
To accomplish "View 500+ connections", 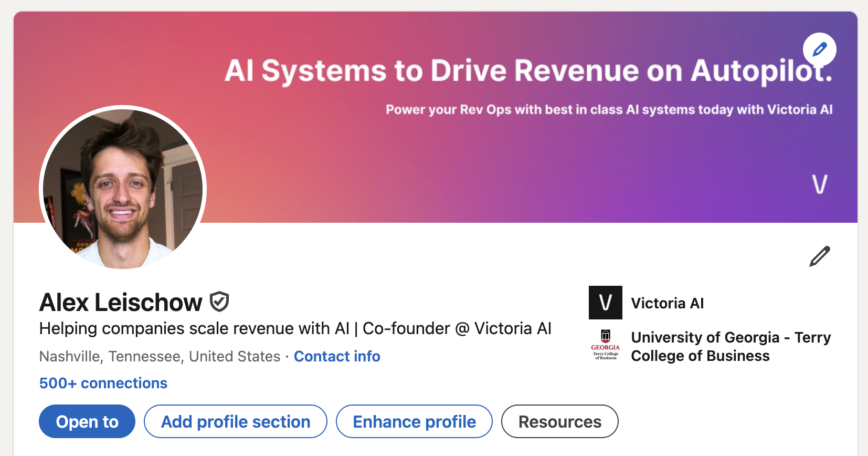I will (x=103, y=383).
